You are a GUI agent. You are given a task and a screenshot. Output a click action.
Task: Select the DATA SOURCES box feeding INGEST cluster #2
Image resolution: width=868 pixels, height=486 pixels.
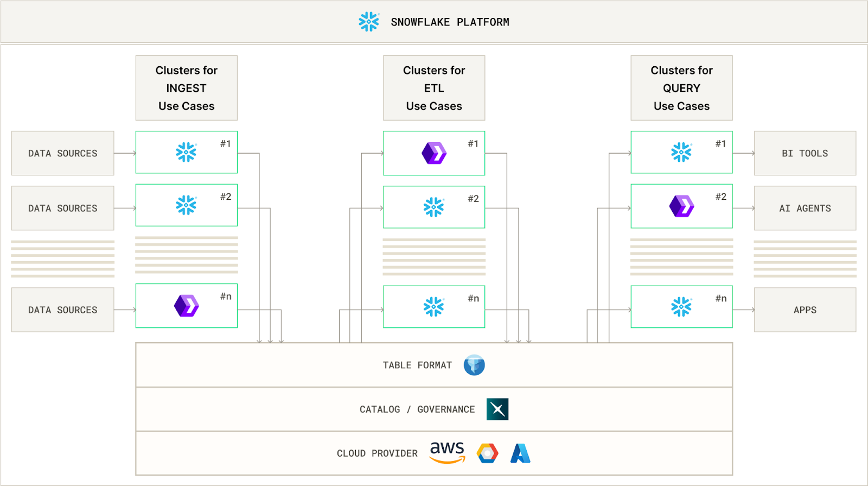pos(63,208)
